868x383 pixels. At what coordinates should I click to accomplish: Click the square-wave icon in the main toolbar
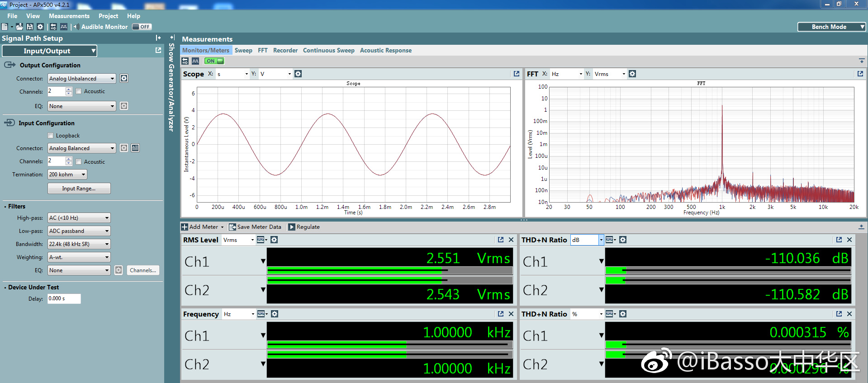(x=64, y=27)
